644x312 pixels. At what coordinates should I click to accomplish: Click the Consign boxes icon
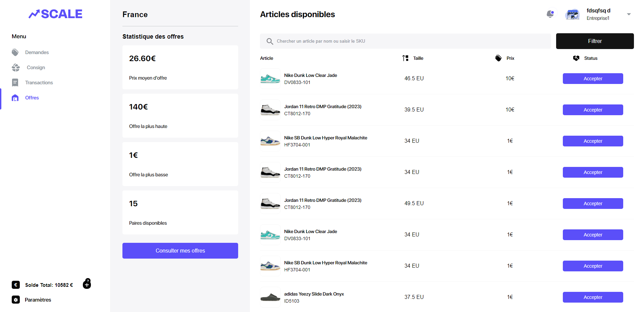[16, 68]
